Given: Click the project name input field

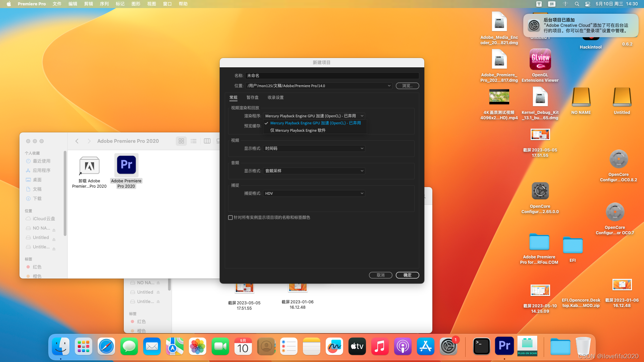Looking at the screenshot, I should (x=332, y=76).
